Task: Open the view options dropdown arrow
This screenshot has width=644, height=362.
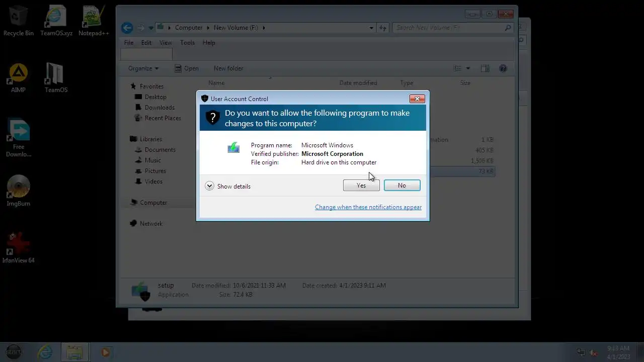Action: (468, 68)
